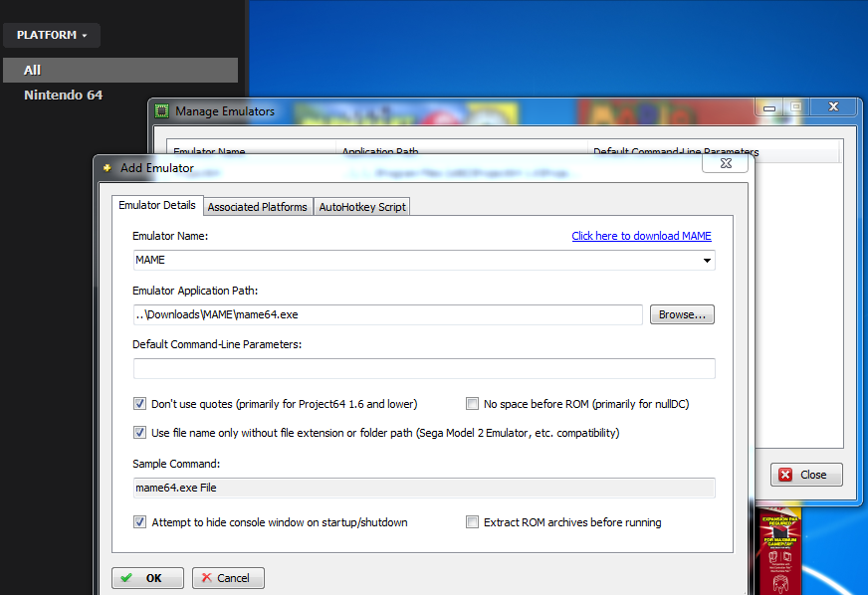Viewport: 868px width, 595px height.
Task: Switch to the Emulator Details tab
Action: (x=157, y=205)
